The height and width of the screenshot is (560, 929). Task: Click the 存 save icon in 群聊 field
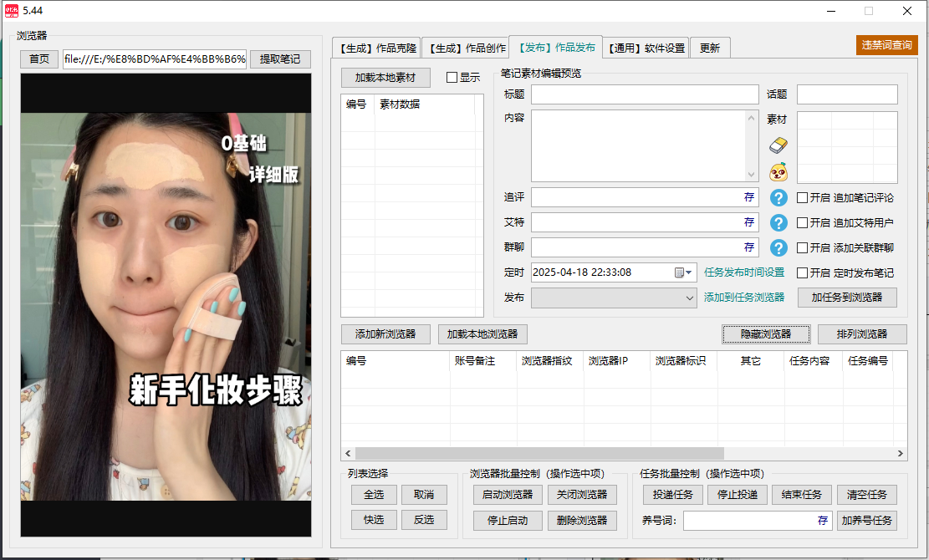pyautogui.click(x=748, y=248)
